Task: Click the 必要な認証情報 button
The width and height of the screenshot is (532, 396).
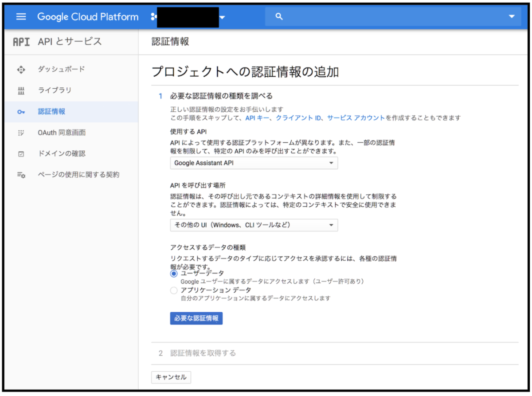Action: click(x=196, y=318)
